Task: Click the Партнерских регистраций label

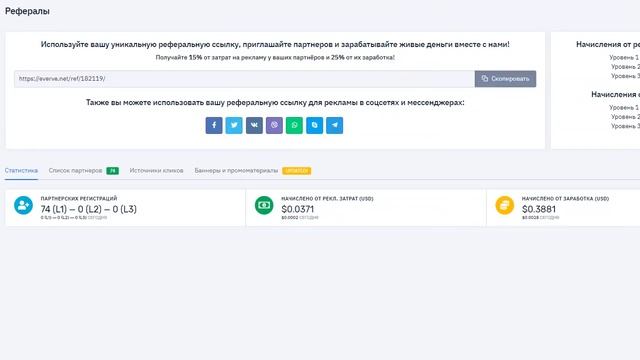Action: [79, 198]
